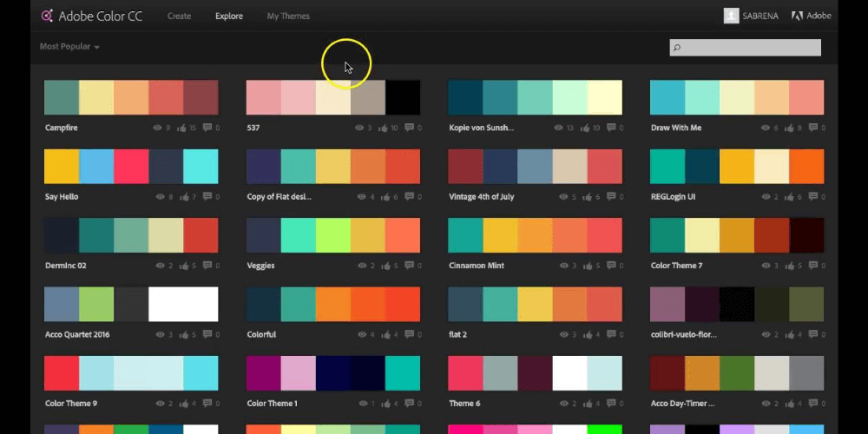Select the Say Hello color palette strip
Image resolution: width=868 pixels, height=434 pixels.
pyautogui.click(x=131, y=166)
